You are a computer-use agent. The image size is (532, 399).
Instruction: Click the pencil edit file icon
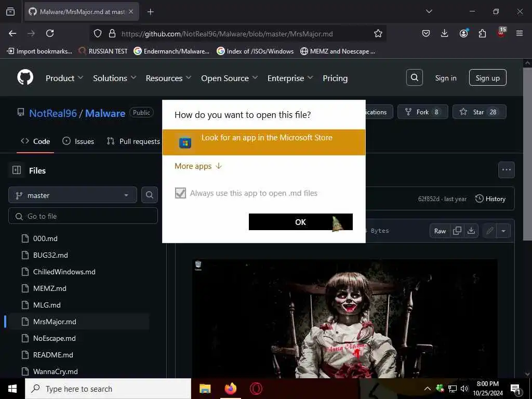tap(489, 231)
